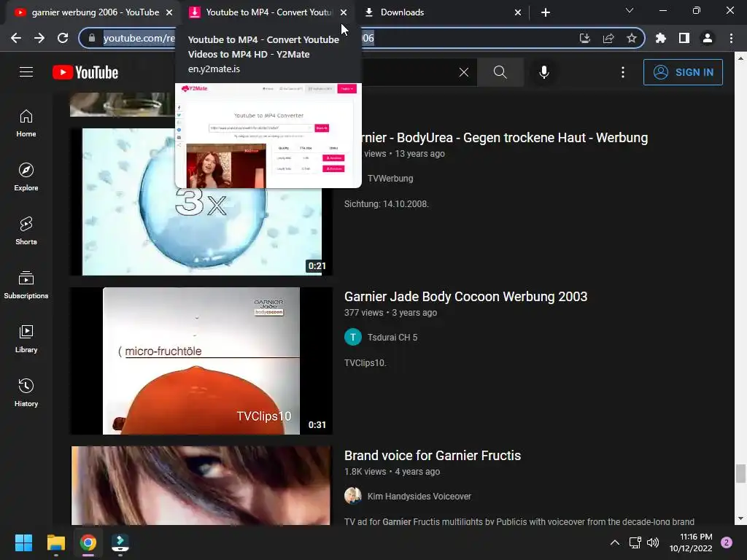Open YouTube settings three-dot menu
This screenshot has width=747, height=560.
(x=623, y=72)
